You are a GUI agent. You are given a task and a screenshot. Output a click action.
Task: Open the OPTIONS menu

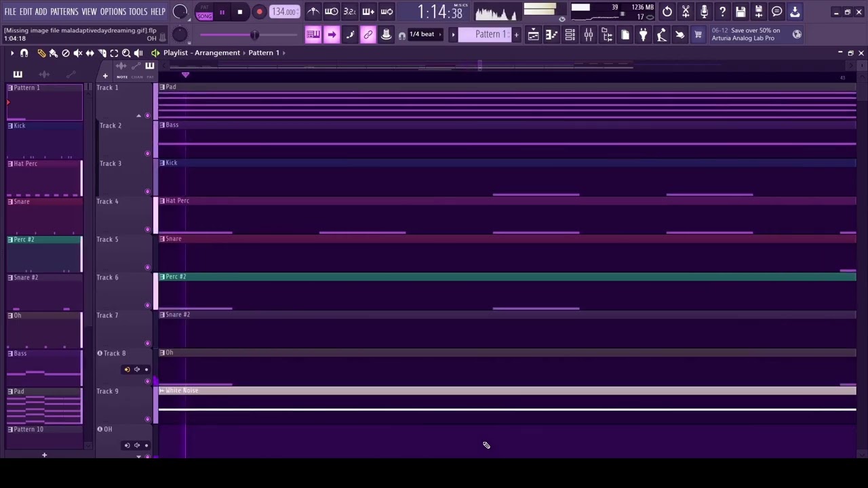coord(113,12)
